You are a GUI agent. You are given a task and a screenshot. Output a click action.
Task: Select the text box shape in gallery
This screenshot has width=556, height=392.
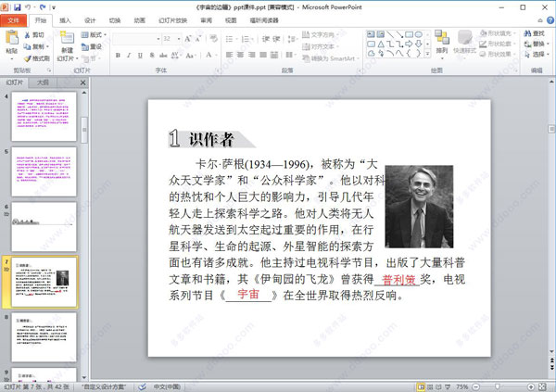point(371,34)
